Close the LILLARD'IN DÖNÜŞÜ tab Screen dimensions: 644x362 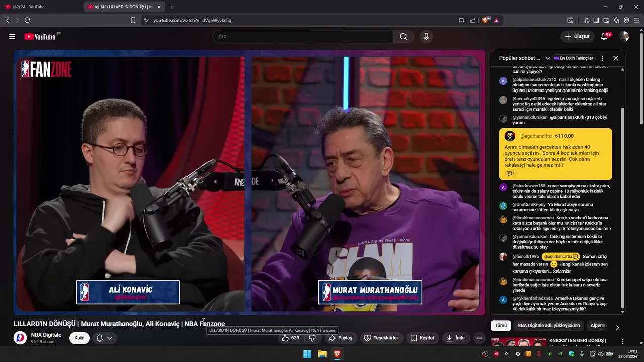(159, 7)
